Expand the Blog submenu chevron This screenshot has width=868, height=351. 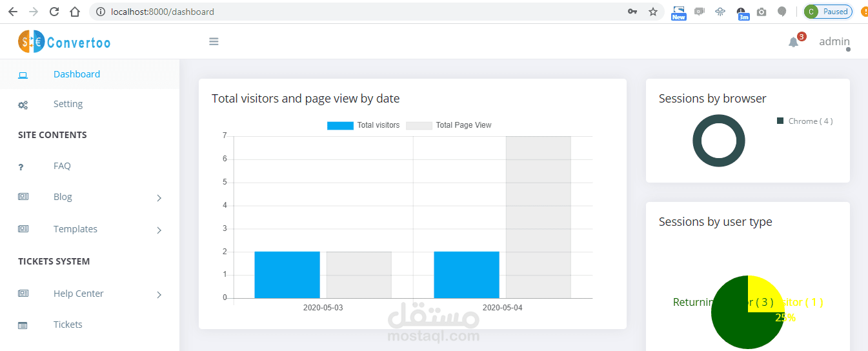click(159, 198)
